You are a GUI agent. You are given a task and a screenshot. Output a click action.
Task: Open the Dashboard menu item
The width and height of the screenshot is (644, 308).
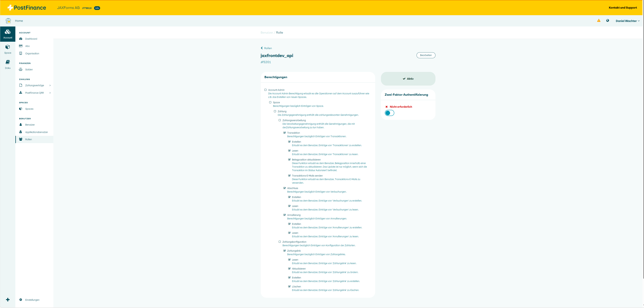click(31, 39)
